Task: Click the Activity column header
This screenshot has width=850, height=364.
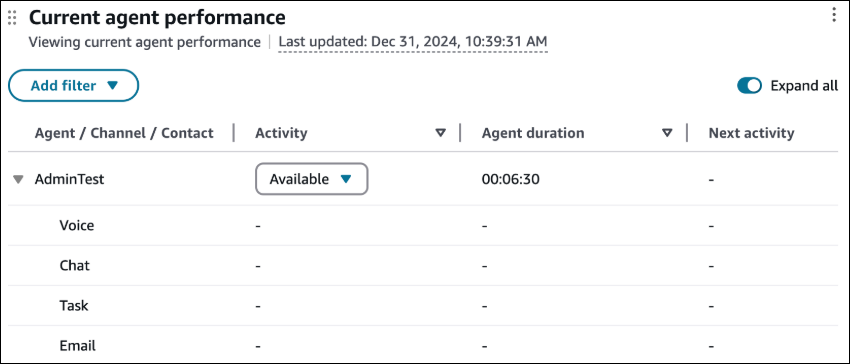Action: [x=281, y=133]
